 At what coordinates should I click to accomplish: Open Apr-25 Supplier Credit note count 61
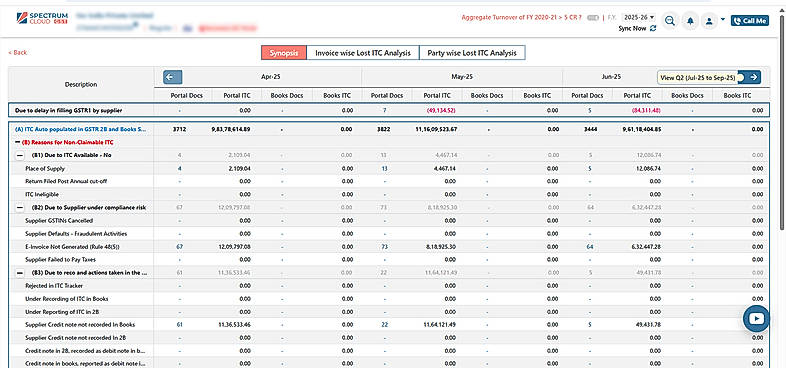pos(179,325)
